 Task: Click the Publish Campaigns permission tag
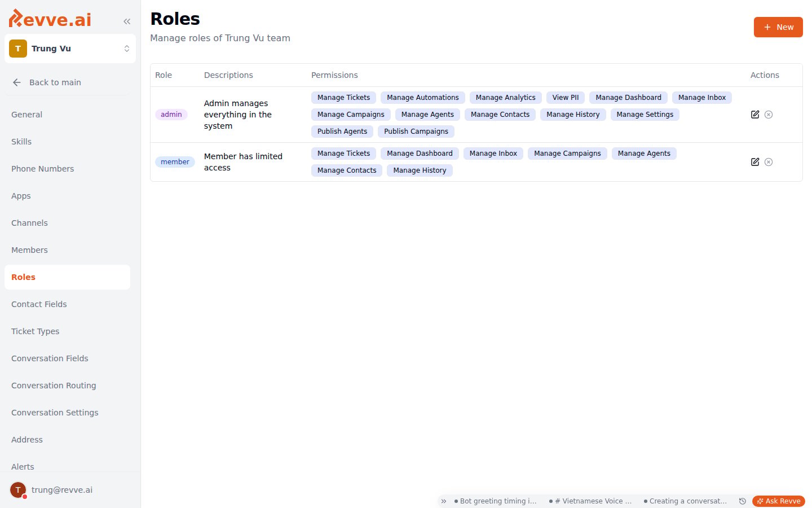(416, 132)
